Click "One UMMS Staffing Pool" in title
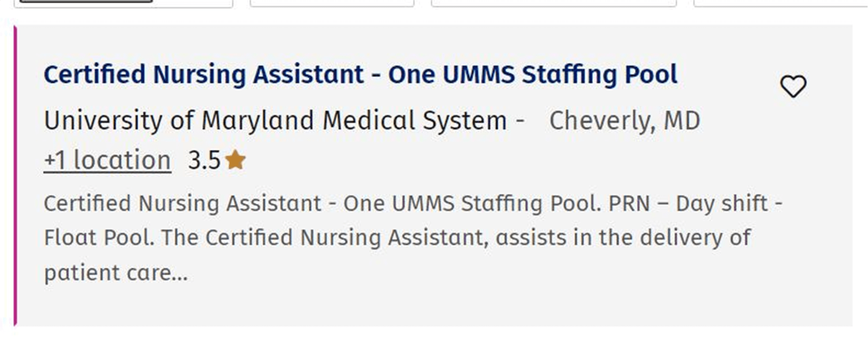The height and width of the screenshot is (344, 868). (532, 74)
